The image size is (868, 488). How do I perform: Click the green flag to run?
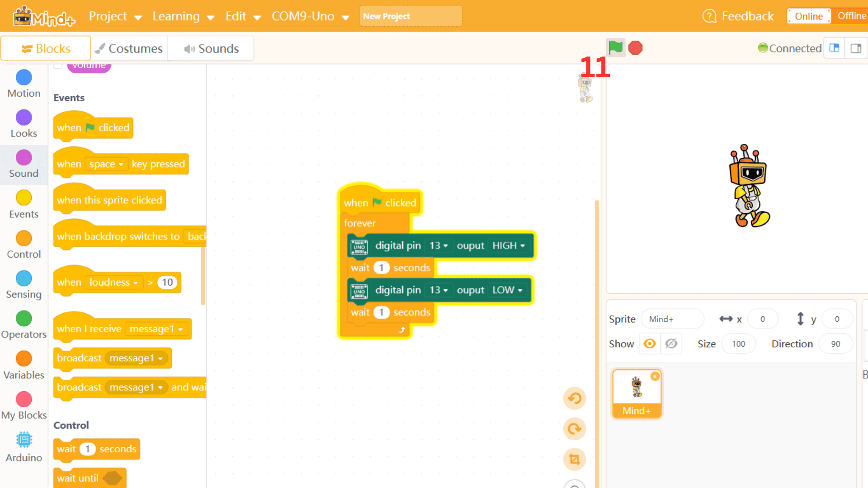pyautogui.click(x=615, y=47)
